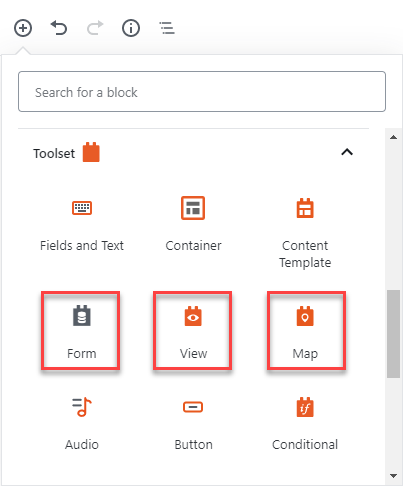Insert the Container block
Viewport: 403px width, 486px height.
193,225
